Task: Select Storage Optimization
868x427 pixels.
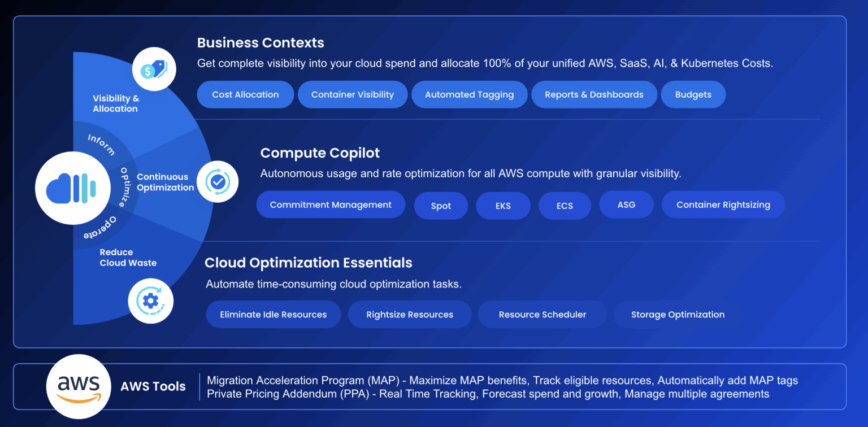Action: point(677,314)
